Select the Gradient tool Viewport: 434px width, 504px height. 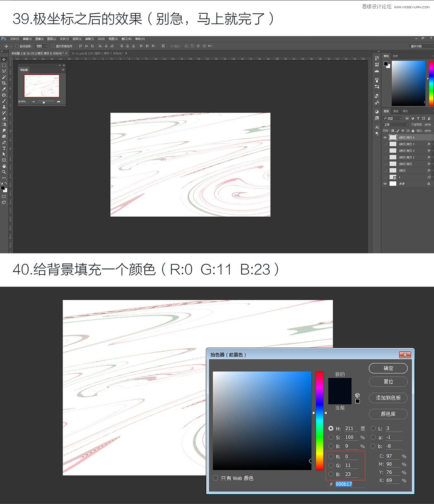4,124
